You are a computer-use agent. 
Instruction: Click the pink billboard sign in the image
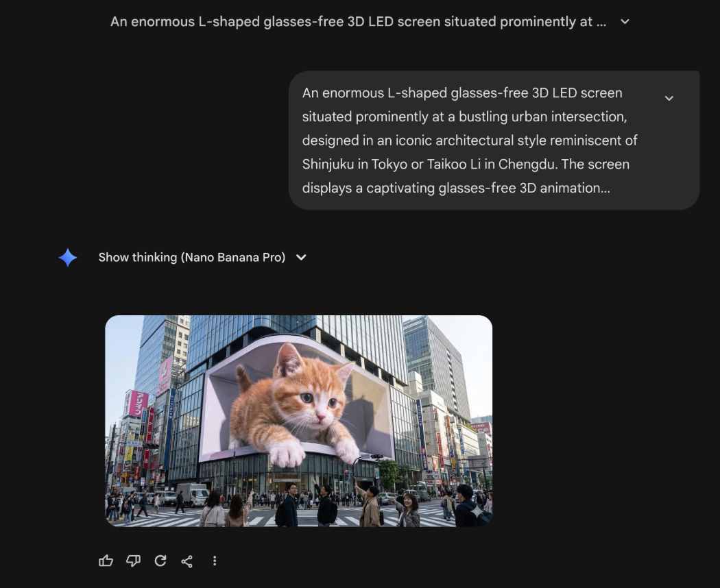point(136,403)
